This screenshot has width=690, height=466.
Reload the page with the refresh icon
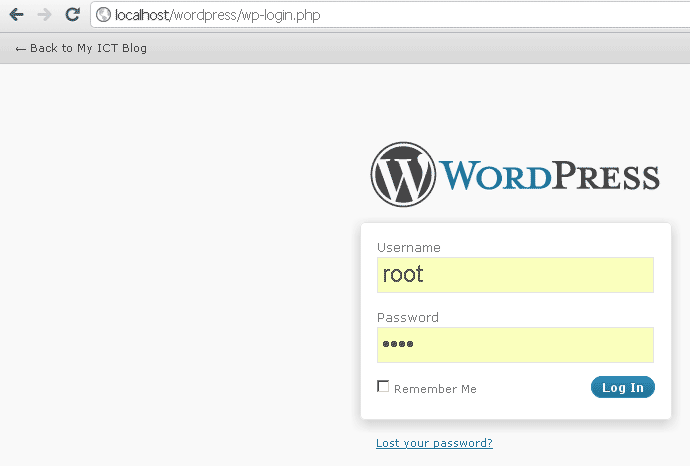pyautogui.click(x=73, y=15)
